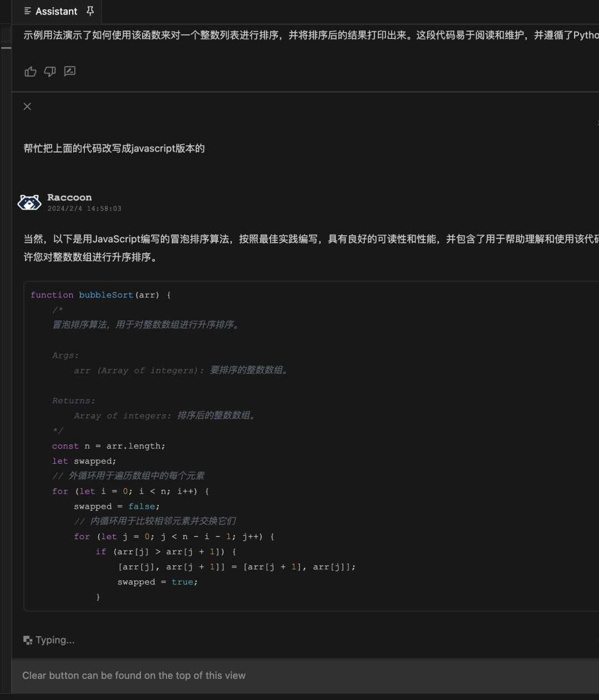Click the Typing... status text
599x700 pixels.
tap(55, 640)
